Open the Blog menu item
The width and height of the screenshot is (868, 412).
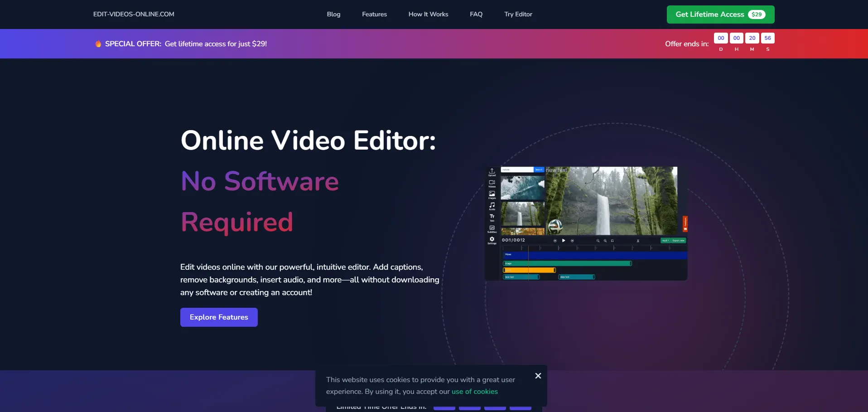click(x=333, y=15)
